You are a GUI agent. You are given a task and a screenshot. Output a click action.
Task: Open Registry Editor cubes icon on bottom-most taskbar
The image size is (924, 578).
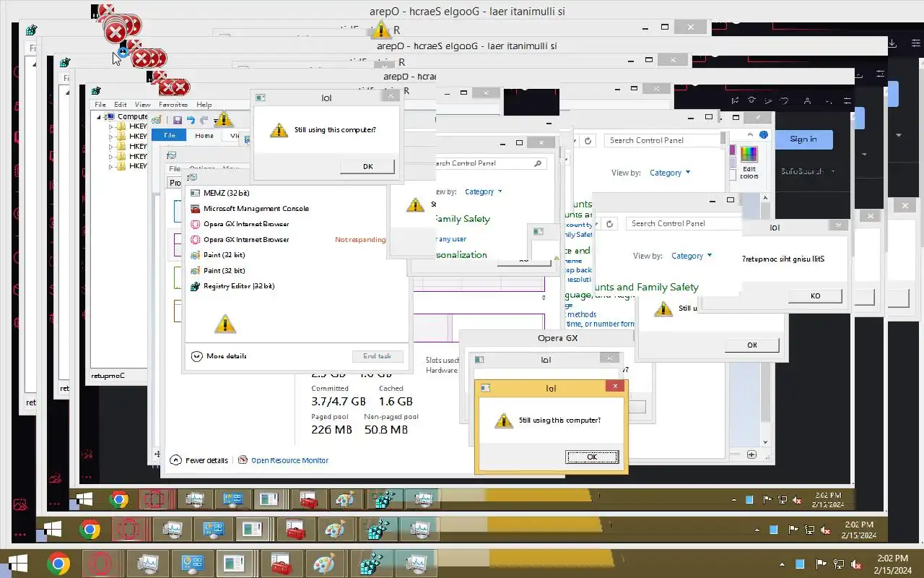371,563
